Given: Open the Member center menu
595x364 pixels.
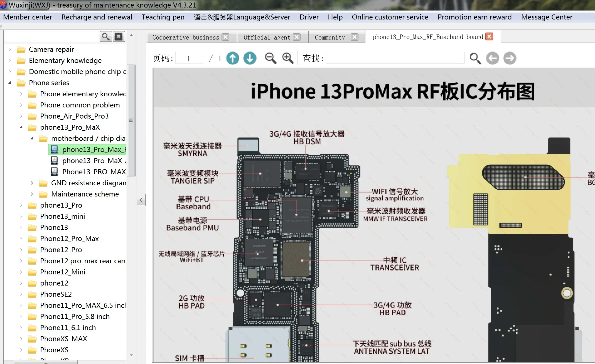Looking at the screenshot, I should [28, 17].
